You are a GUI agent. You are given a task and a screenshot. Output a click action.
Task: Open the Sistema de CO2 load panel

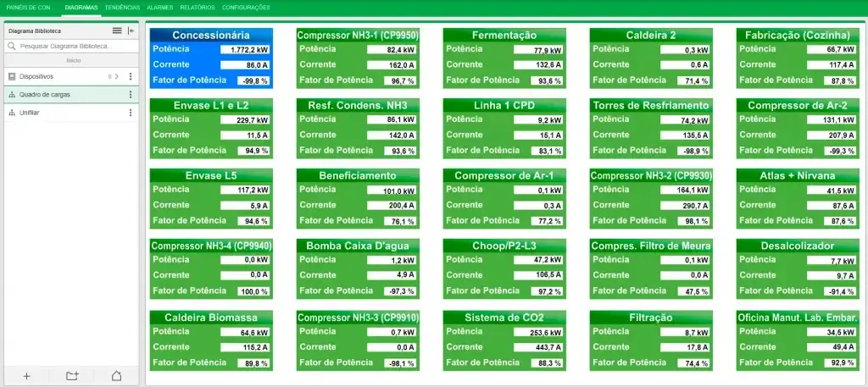coord(504,340)
